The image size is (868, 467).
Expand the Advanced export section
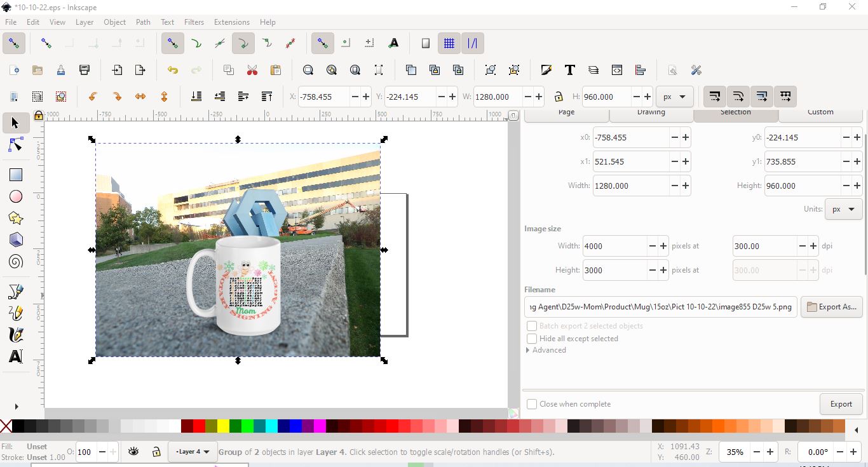pos(545,350)
